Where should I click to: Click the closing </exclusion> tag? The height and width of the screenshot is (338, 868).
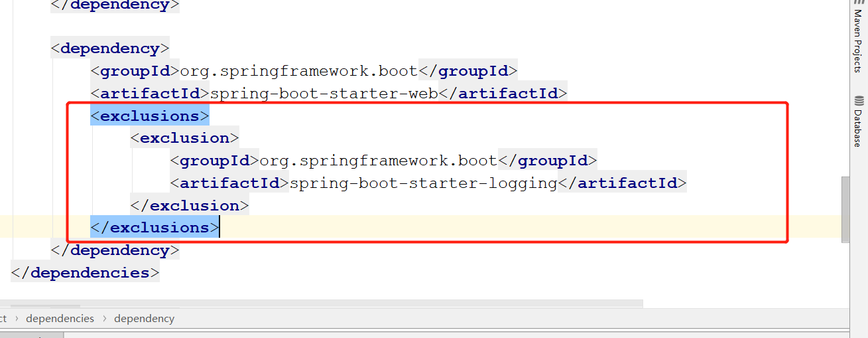[190, 205]
